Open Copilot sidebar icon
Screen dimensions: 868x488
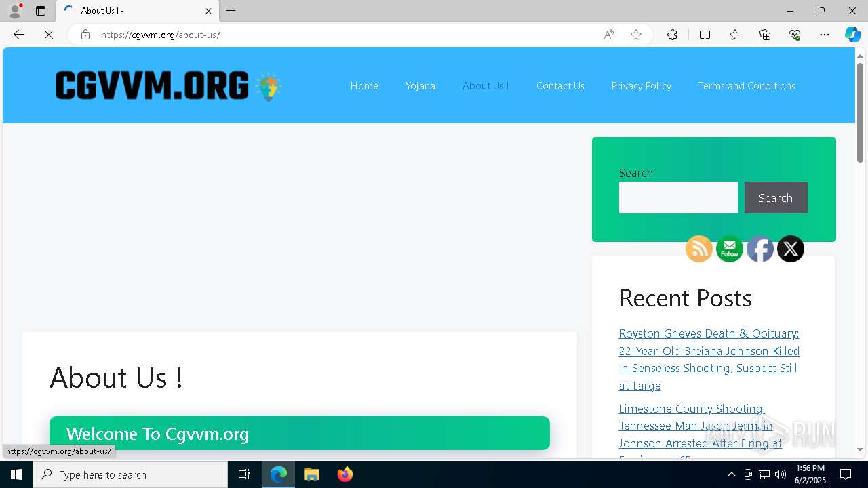[853, 35]
